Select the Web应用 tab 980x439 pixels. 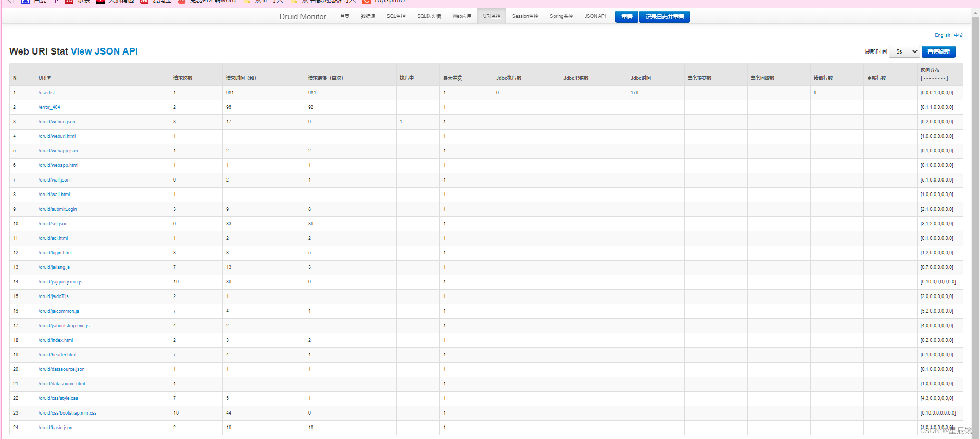point(461,16)
